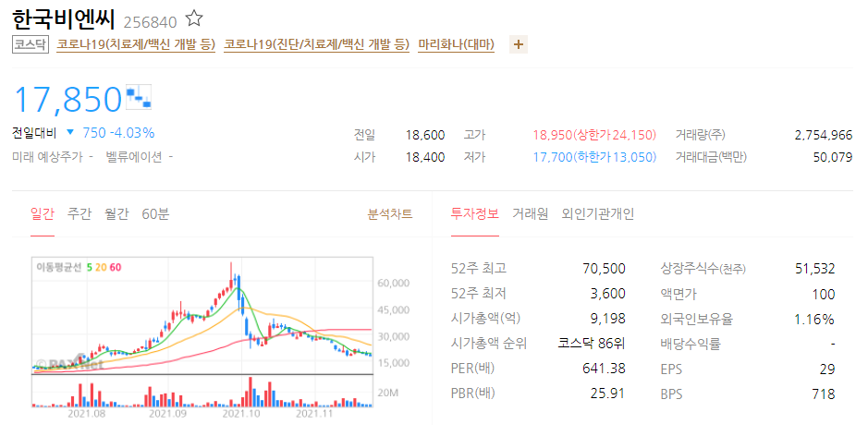
Task: Open 코로나19(치료제/백신 개발 등) theme link
Action: [136, 44]
